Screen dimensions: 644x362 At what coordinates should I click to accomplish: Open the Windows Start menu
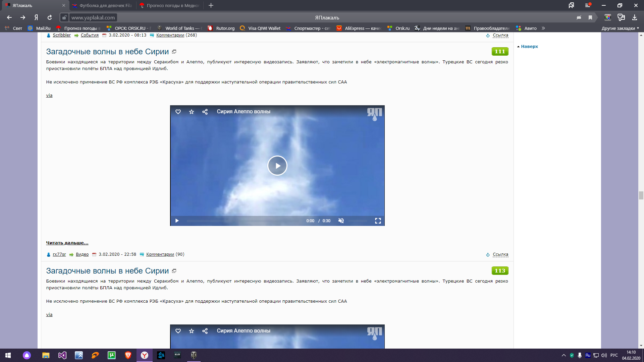pyautogui.click(x=8, y=355)
